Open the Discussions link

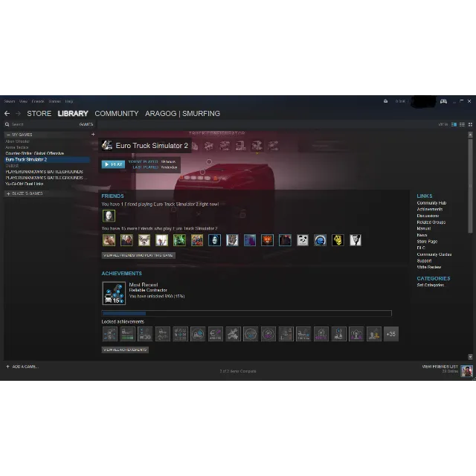point(428,216)
